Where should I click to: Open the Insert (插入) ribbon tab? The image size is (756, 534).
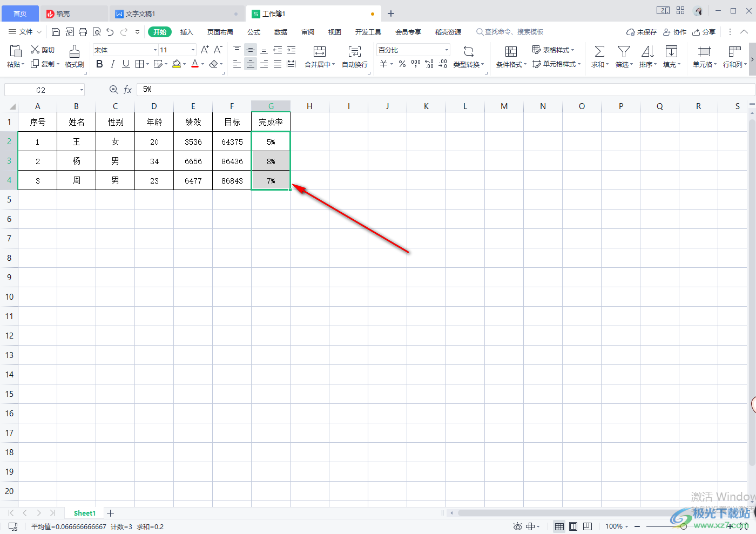[x=186, y=32]
